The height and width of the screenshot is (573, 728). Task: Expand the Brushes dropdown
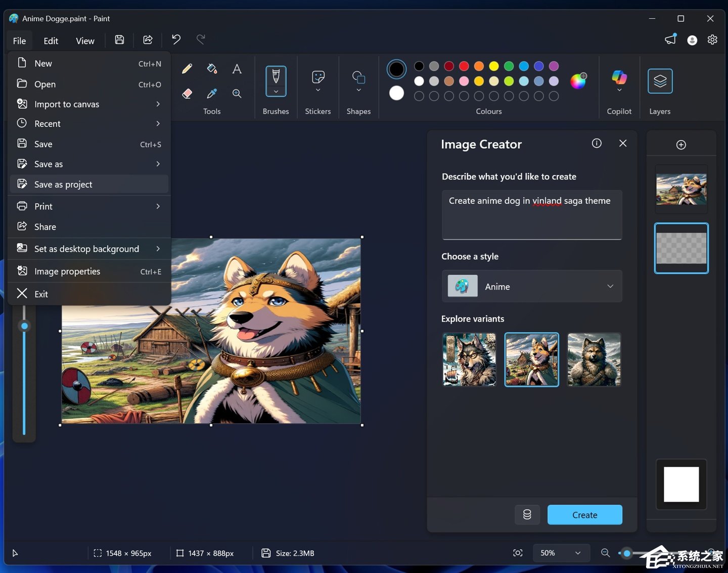[x=276, y=92]
